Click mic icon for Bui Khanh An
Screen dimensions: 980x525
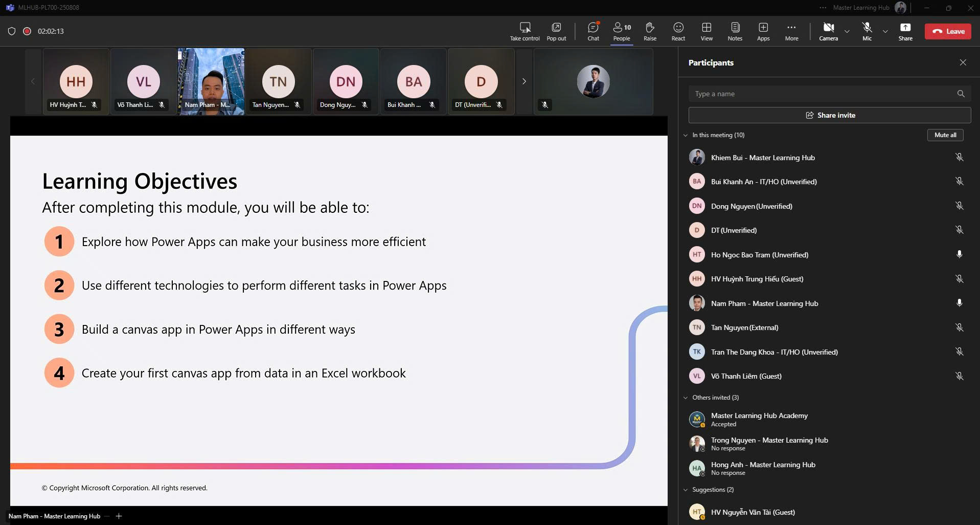960,181
